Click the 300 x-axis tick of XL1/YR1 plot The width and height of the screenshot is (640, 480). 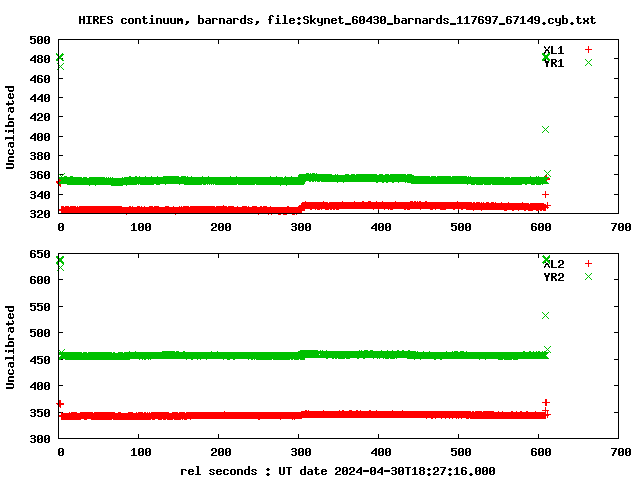(301, 227)
